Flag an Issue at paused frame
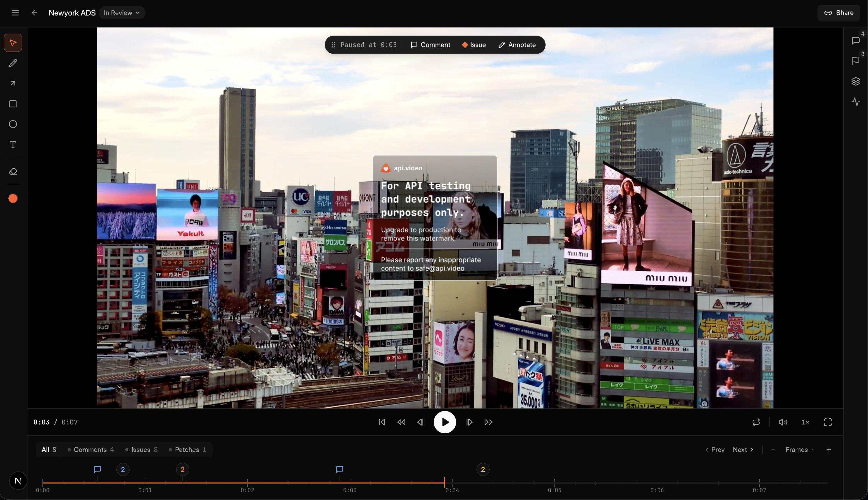Image resolution: width=868 pixels, height=500 pixels. [x=474, y=45]
